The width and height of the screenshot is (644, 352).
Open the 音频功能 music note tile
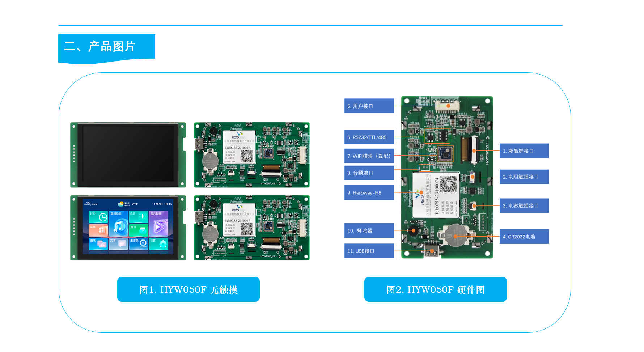(x=119, y=223)
